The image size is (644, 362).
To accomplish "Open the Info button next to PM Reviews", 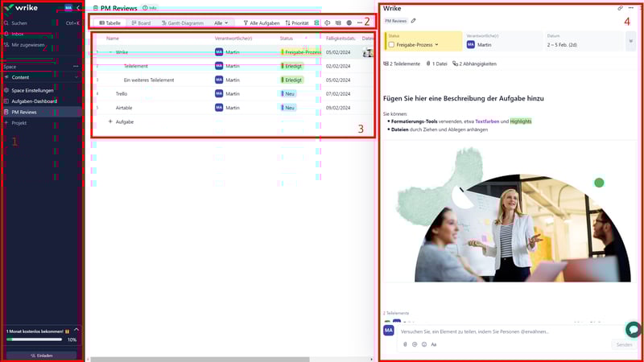I will (150, 8).
